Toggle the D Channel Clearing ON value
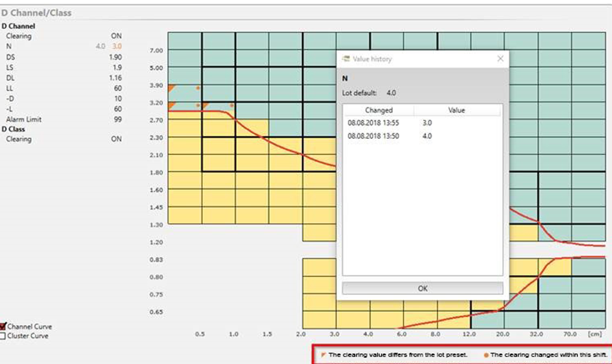The image size is (612, 364). click(116, 36)
